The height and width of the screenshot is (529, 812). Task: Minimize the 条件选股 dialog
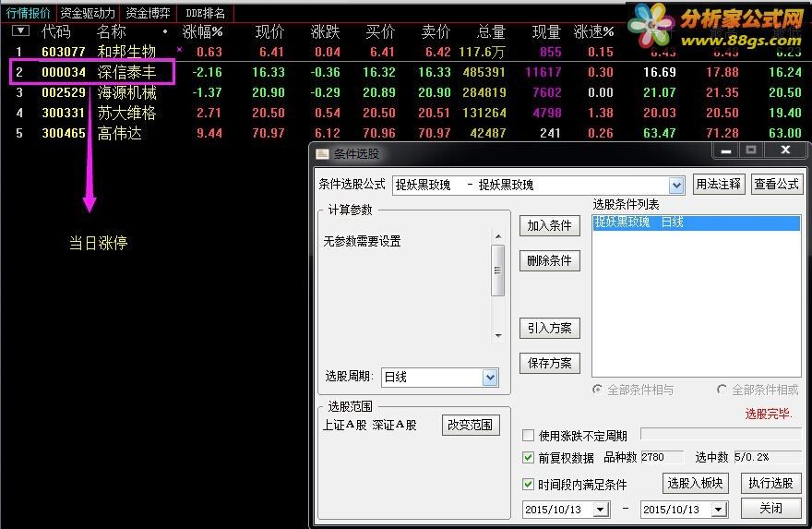(x=726, y=150)
